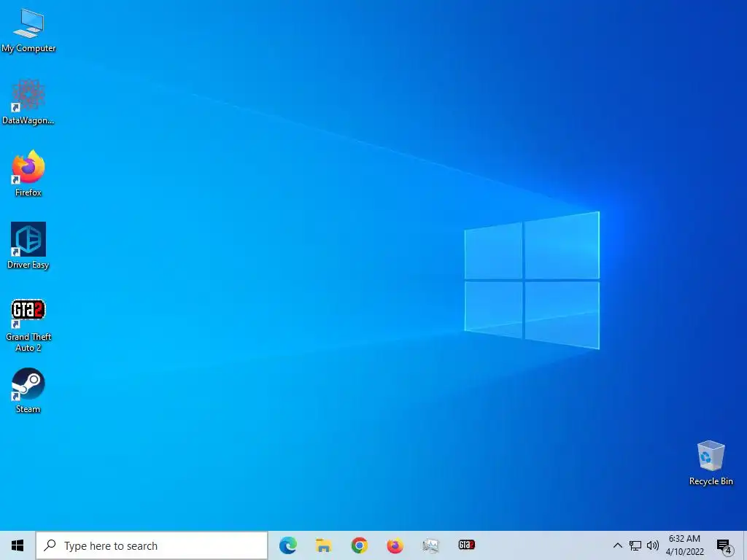Image resolution: width=747 pixels, height=560 pixels.
Task: Select the Firefox desktop shortcut
Action: pos(28,174)
